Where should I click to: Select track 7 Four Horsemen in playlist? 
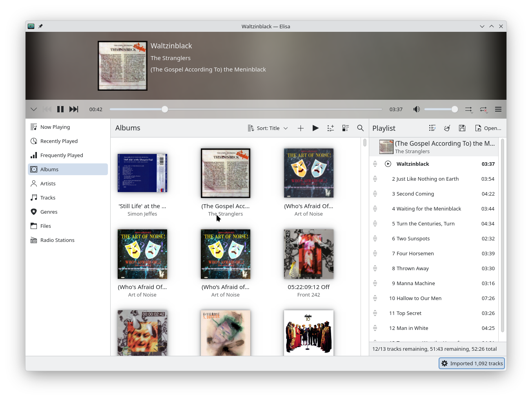[x=434, y=253]
